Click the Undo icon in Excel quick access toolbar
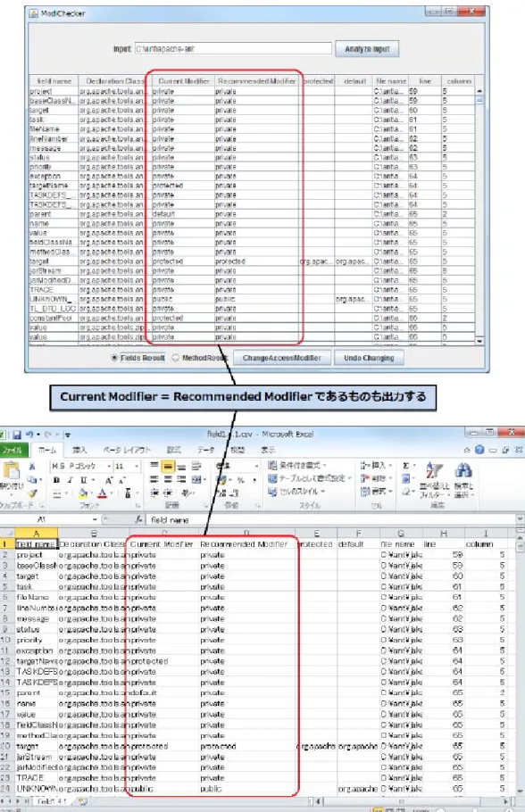This screenshot has height=812, width=525. point(30,435)
